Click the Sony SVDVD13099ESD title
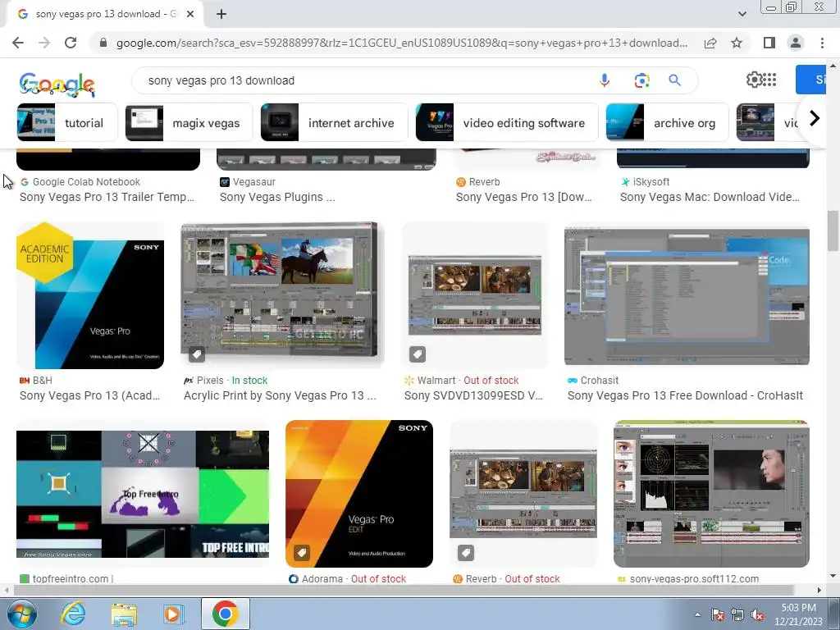The image size is (840, 630). [473, 395]
